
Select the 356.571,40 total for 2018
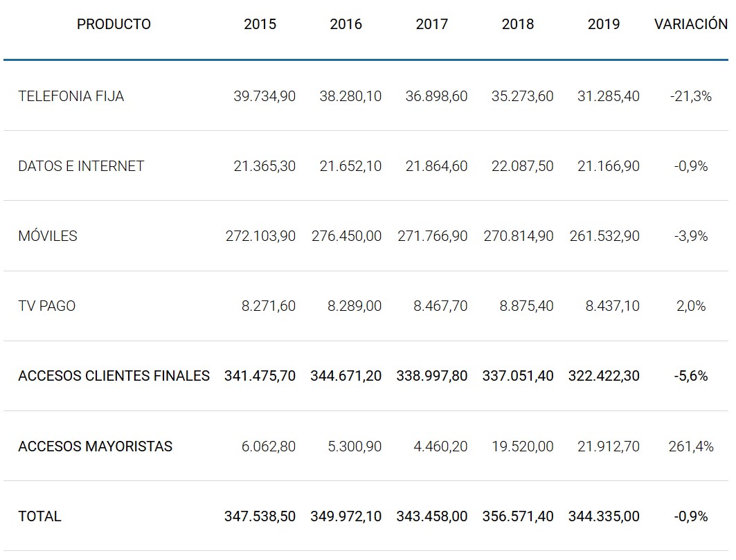coord(518,516)
